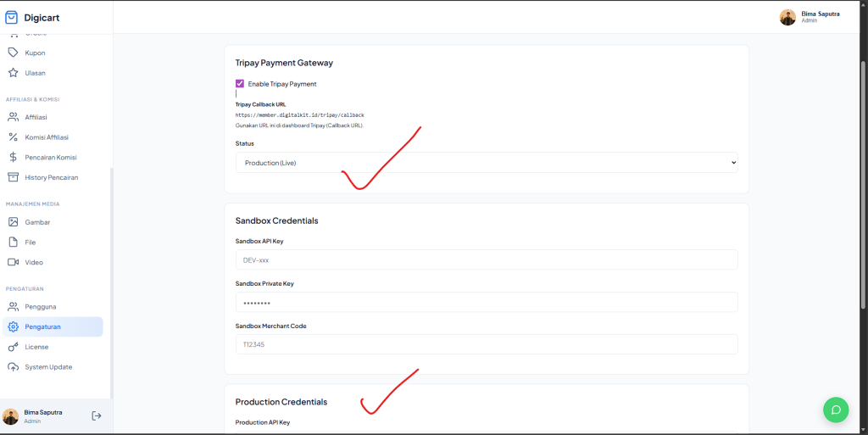The width and height of the screenshot is (868, 435).
Task: Click the Ulasan star icon
Action: tap(13, 73)
